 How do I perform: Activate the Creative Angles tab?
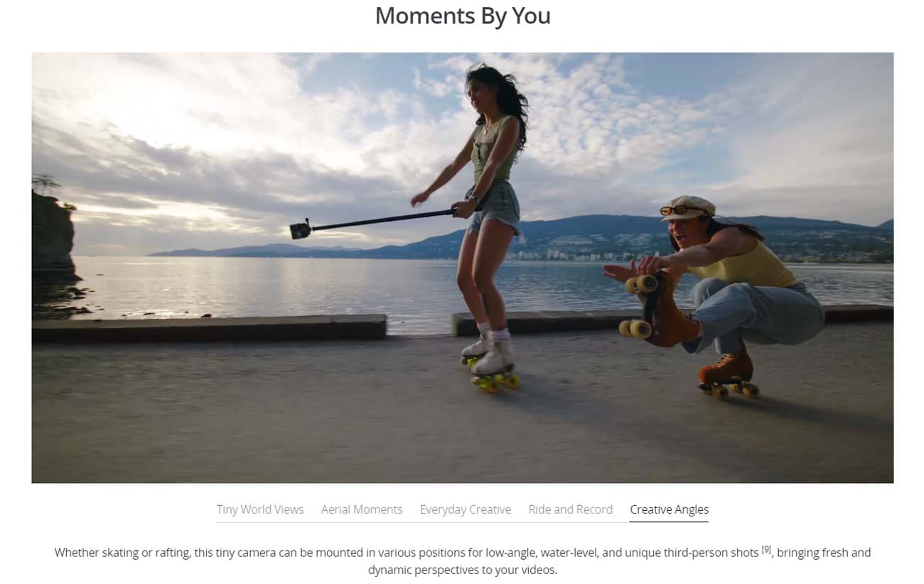tap(670, 509)
